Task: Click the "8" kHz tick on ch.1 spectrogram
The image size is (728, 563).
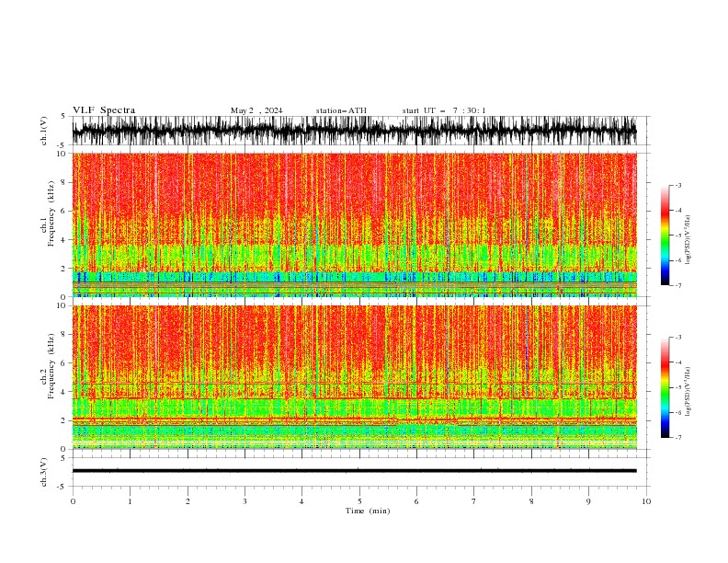Action: tap(63, 182)
